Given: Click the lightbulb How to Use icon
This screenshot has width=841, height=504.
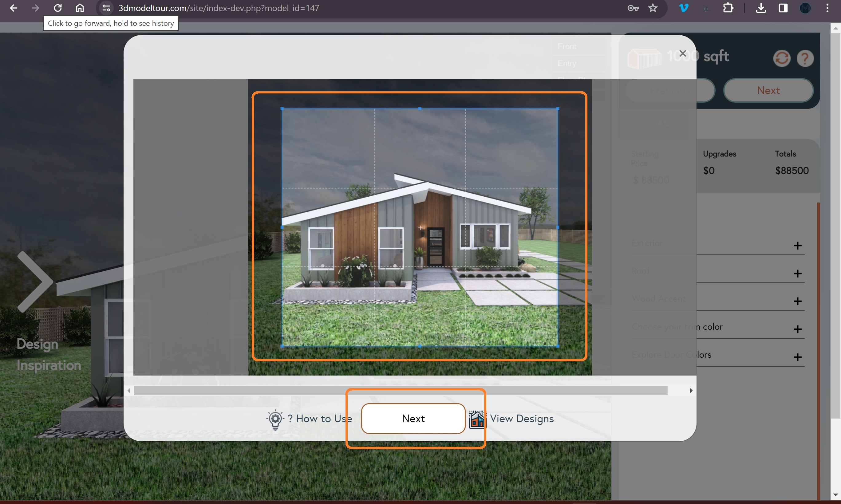Looking at the screenshot, I should click(275, 419).
